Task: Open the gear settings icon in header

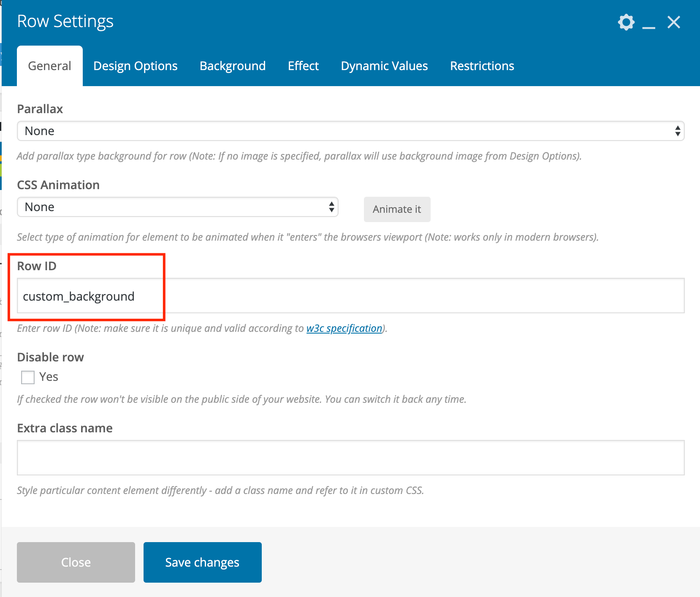Action: pyautogui.click(x=626, y=22)
